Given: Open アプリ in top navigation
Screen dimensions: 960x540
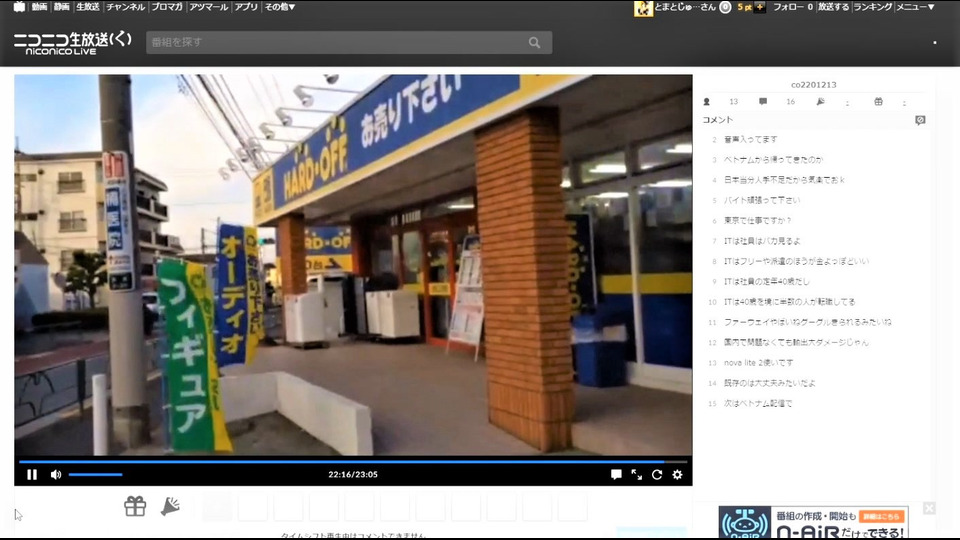Looking at the screenshot, I should (x=246, y=7).
